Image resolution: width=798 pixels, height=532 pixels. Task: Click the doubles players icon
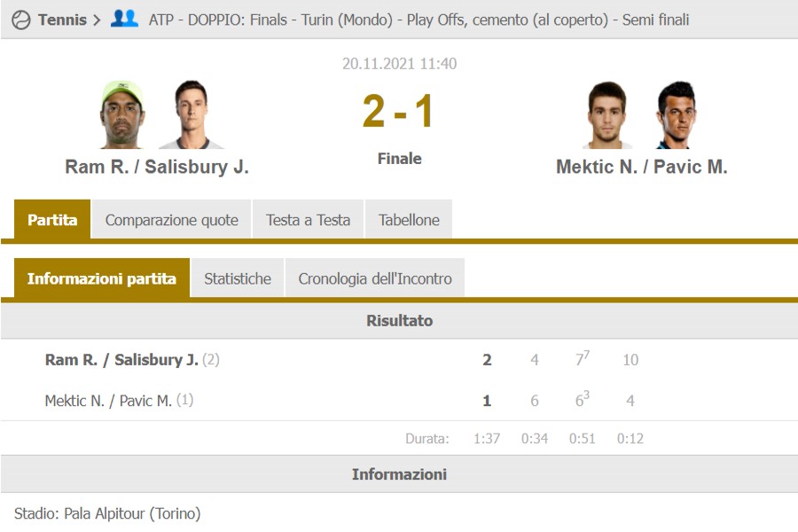click(124, 19)
